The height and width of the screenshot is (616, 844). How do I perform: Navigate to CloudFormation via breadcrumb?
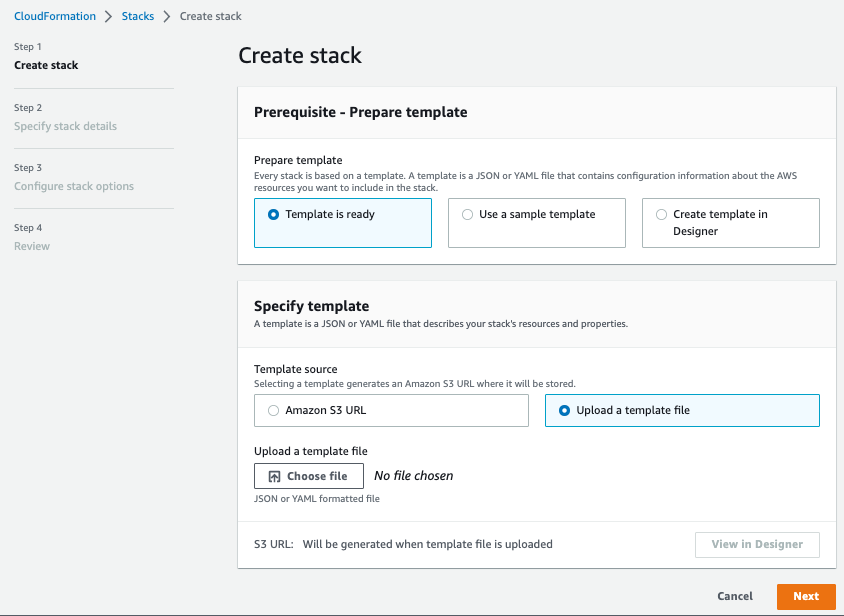tap(55, 16)
